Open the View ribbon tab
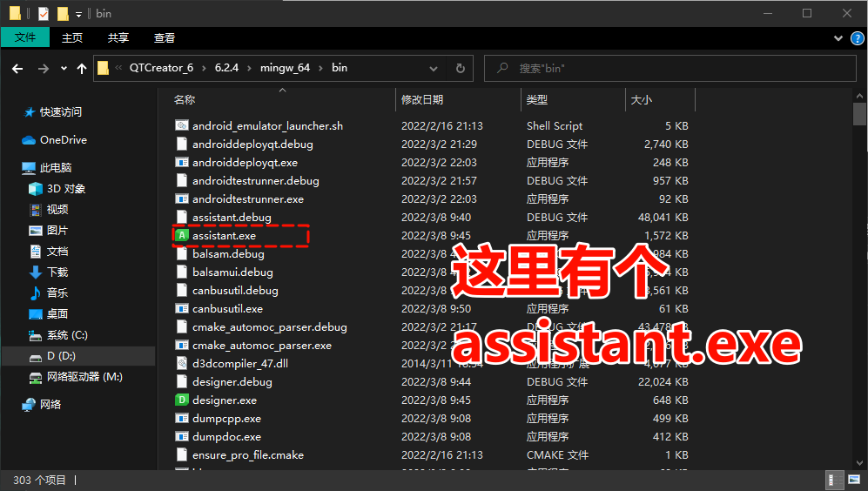868x491 pixels. [165, 37]
